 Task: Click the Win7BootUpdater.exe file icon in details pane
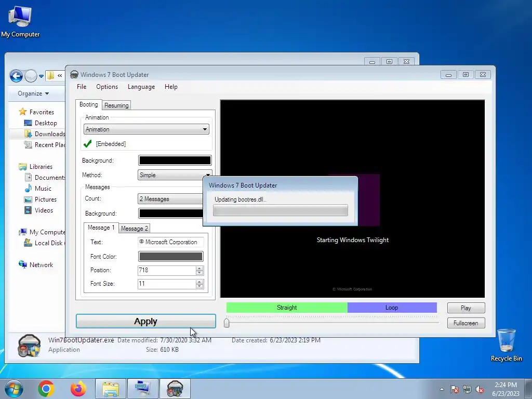point(29,345)
